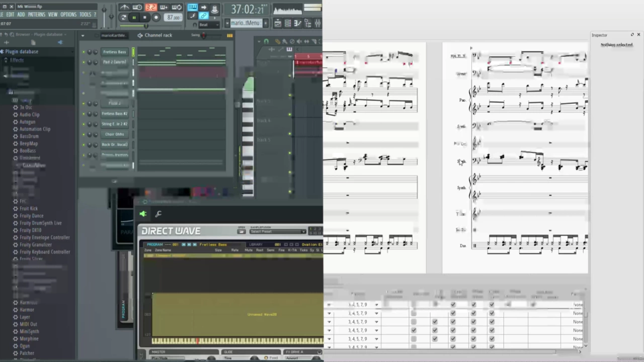Toggle typing keyboard to piano icon
The image size is (644, 362).
point(193,8)
